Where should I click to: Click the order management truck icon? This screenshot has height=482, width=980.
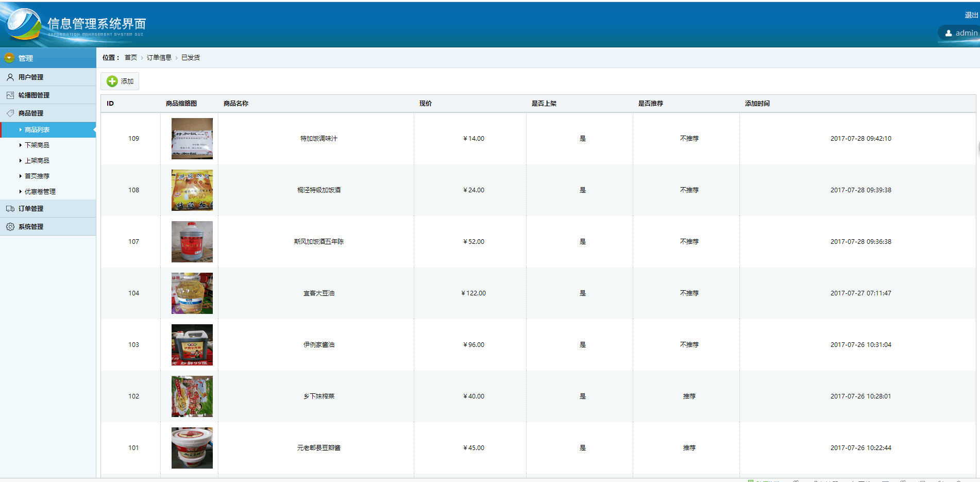coord(10,209)
